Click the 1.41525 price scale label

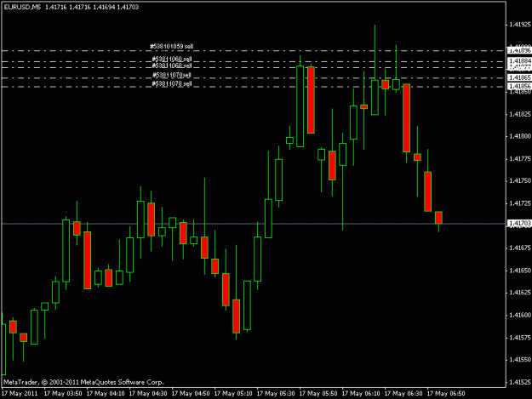[x=520, y=382]
